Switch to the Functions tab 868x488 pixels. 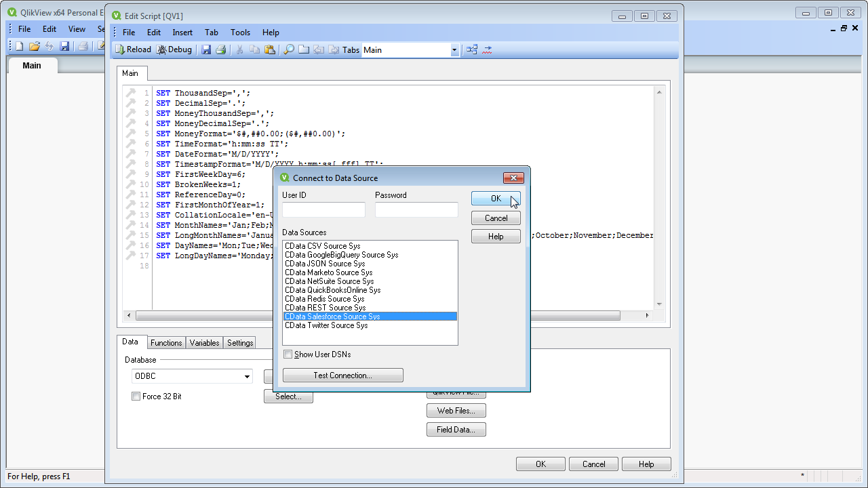[166, 343]
